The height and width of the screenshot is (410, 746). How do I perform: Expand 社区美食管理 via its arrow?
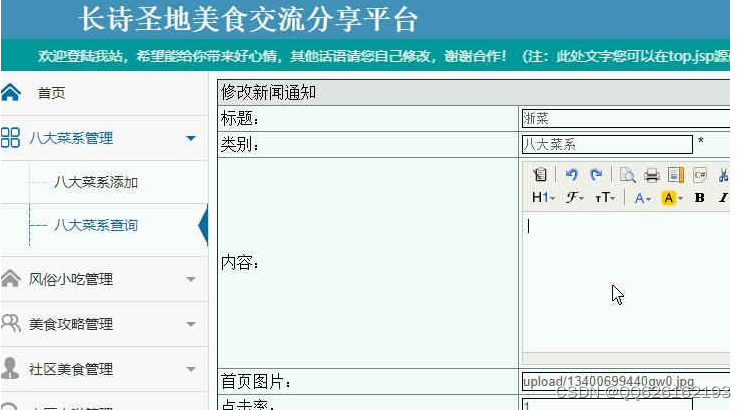(x=191, y=369)
